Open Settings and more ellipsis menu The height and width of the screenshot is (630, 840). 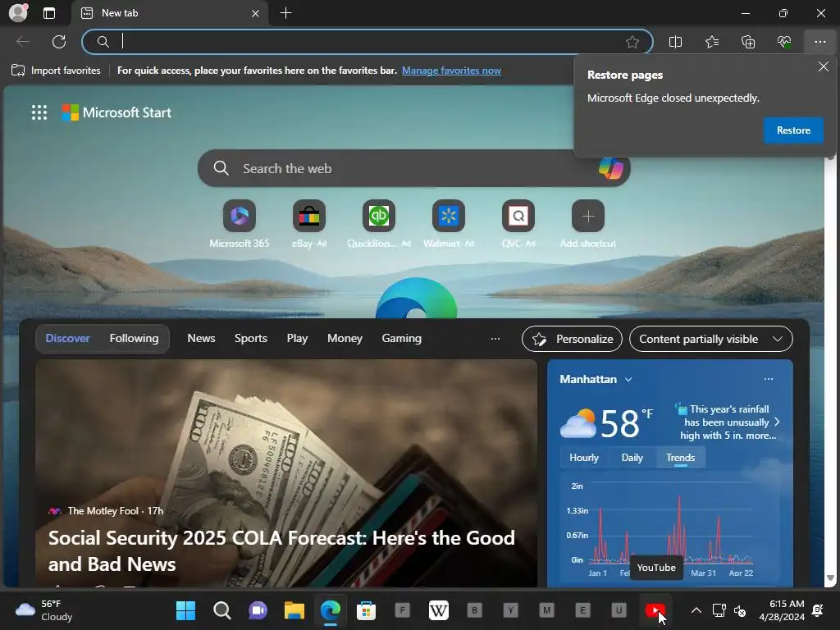tap(820, 42)
